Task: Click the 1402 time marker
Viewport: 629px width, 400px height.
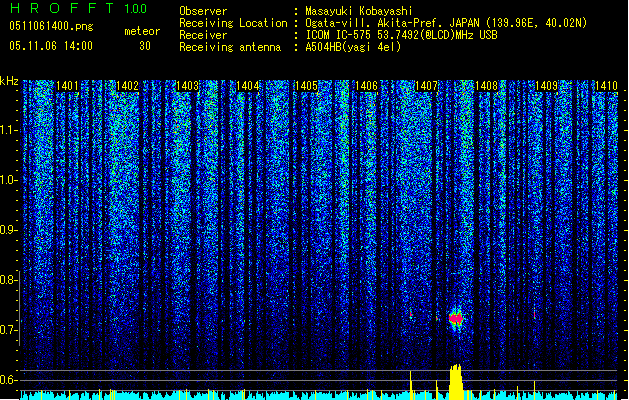Action: (x=127, y=86)
